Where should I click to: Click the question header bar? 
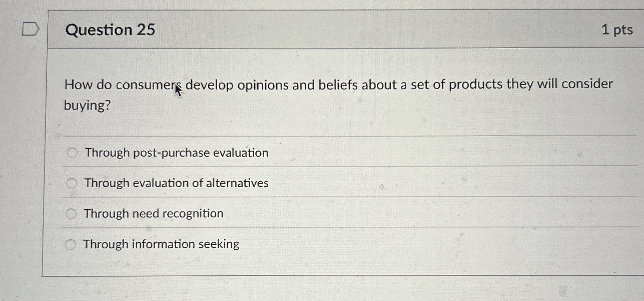[338, 29]
